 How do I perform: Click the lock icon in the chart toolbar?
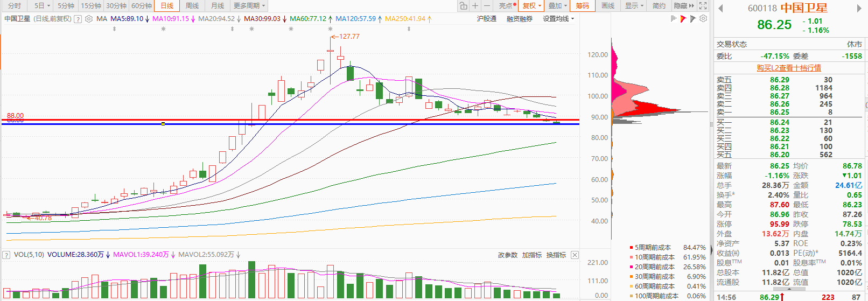pyautogui.click(x=463, y=6)
